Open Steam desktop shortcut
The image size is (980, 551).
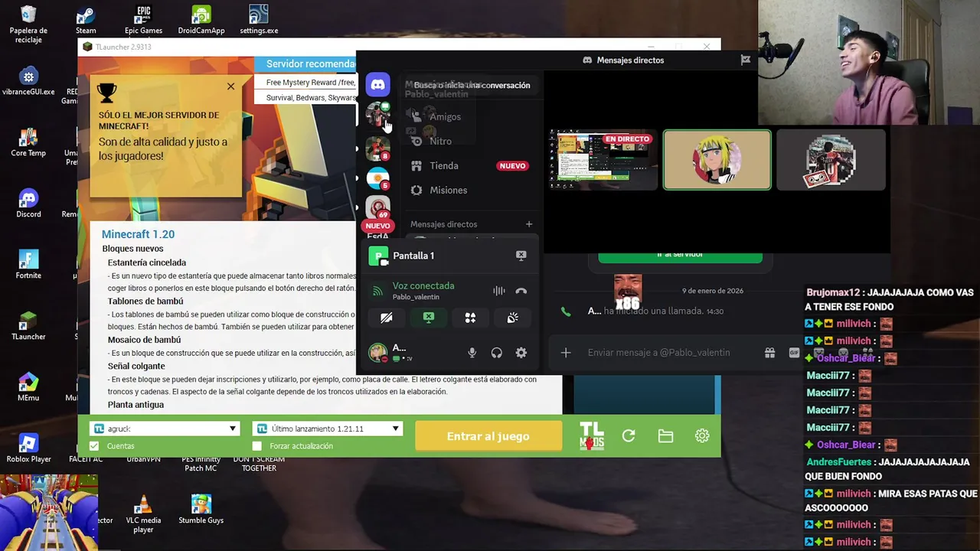point(86,21)
